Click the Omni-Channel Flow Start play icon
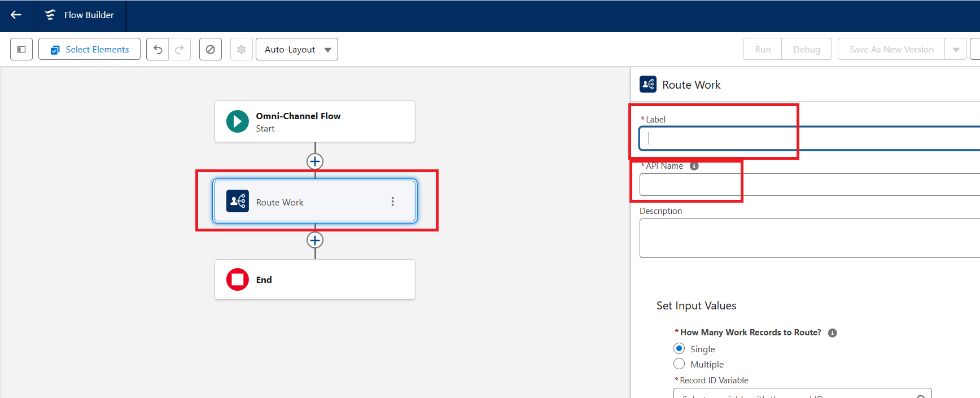Image resolution: width=980 pixels, height=398 pixels. (238, 121)
